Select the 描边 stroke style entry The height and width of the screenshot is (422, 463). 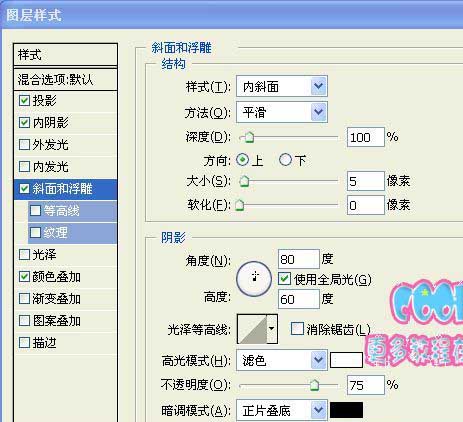point(66,343)
